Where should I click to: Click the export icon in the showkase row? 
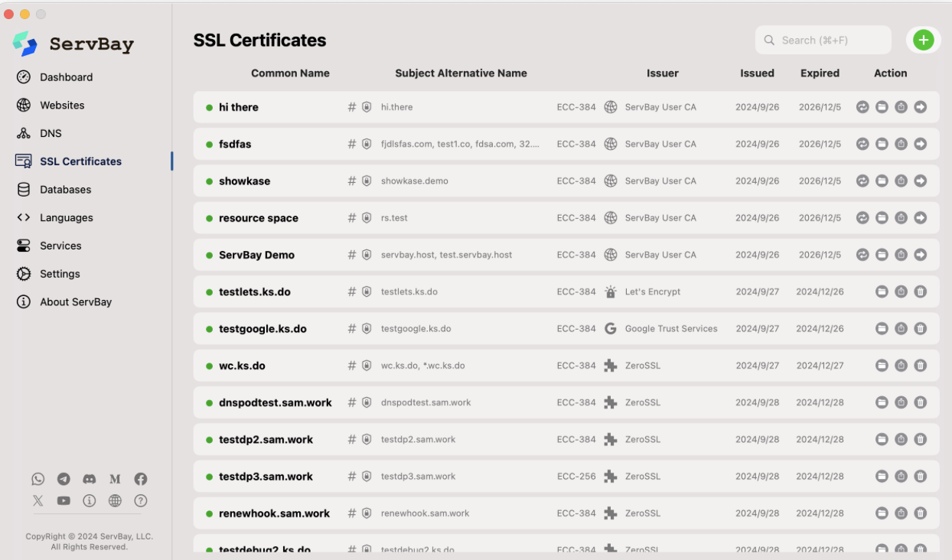[x=901, y=181]
